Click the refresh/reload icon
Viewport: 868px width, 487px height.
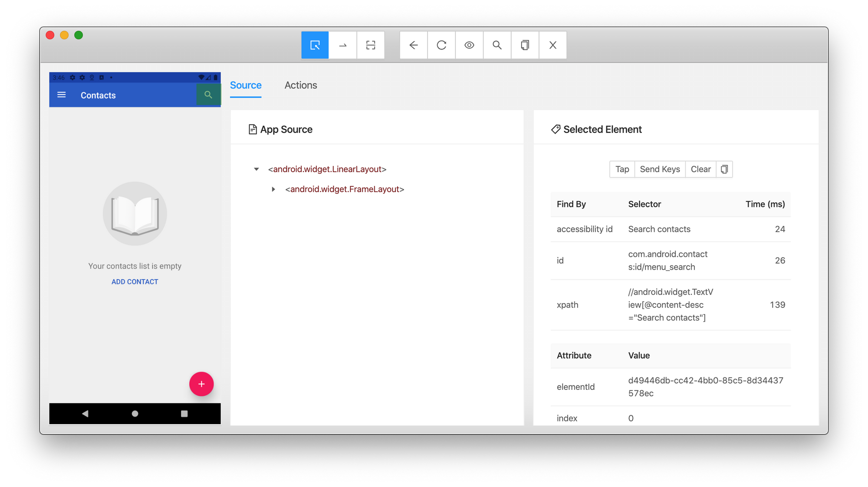441,45
